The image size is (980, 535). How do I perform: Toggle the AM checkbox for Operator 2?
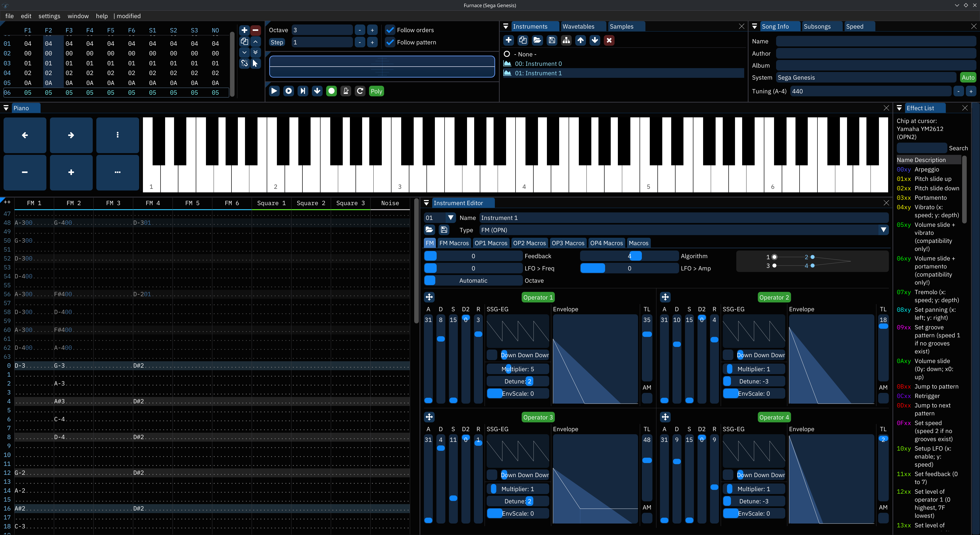(x=883, y=398)
